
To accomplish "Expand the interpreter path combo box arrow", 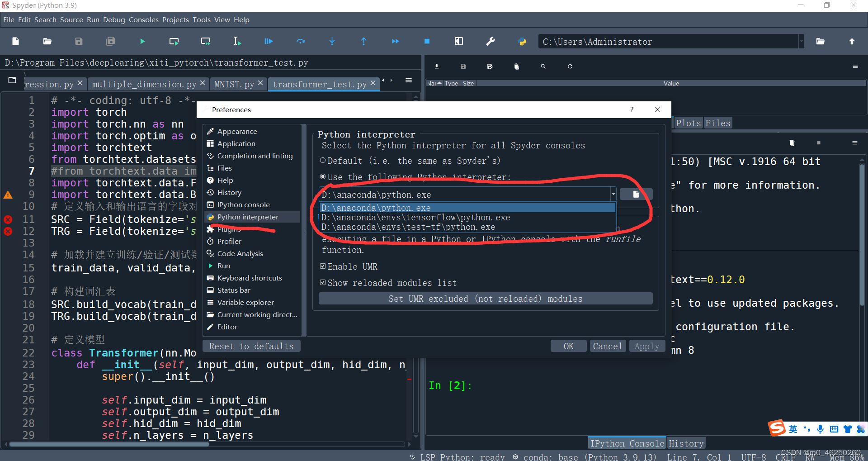I will click(x=613, y=194).
